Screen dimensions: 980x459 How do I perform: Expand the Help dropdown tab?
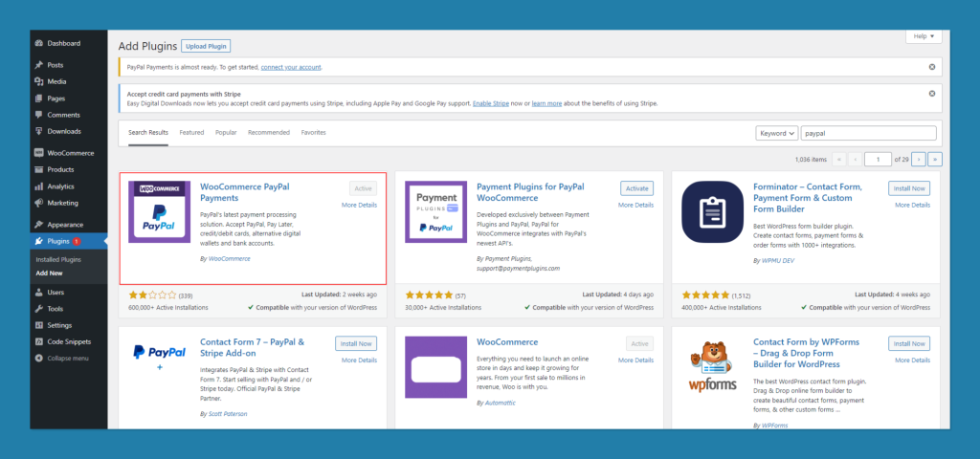pyautogui.click(x=924, y=36)
